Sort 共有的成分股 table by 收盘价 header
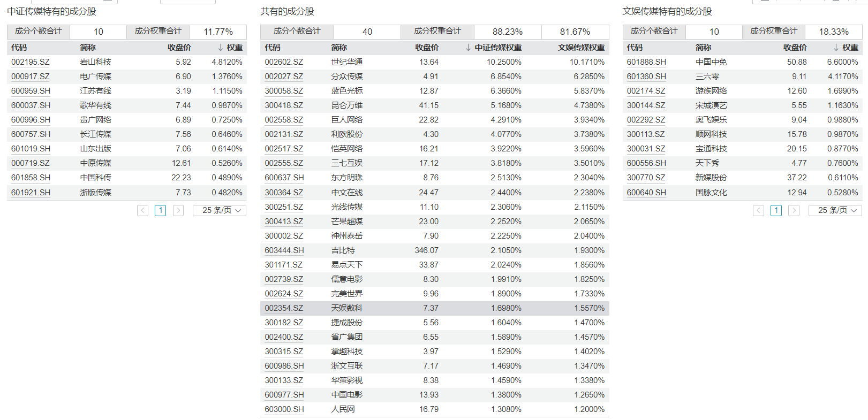 coord(427,48)
